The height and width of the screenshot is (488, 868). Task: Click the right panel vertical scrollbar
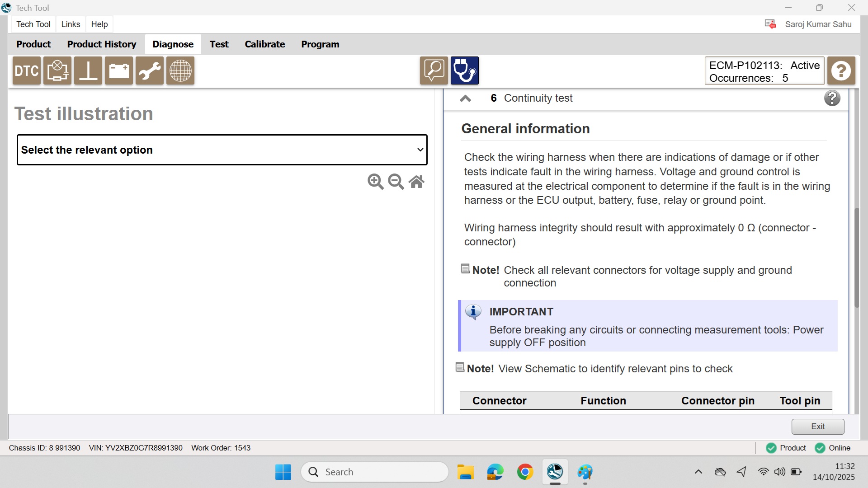(x=856, y=258)
